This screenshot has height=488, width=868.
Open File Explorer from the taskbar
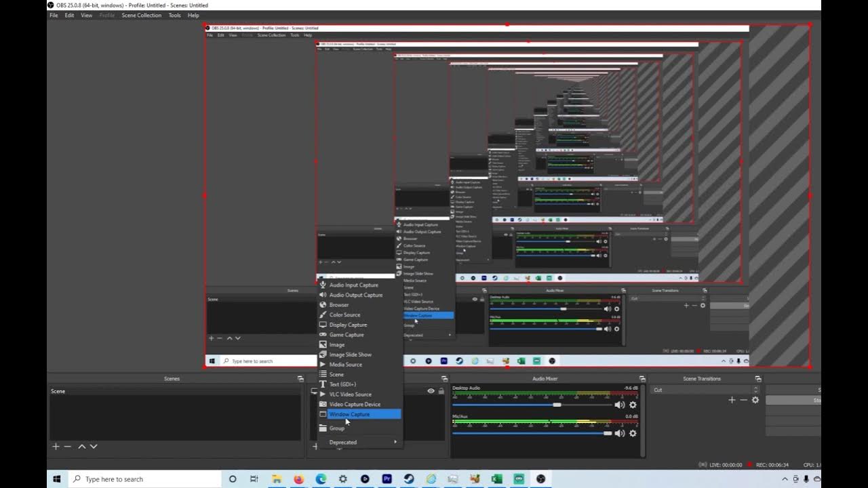pyautogui.click(x=277, y=479)
